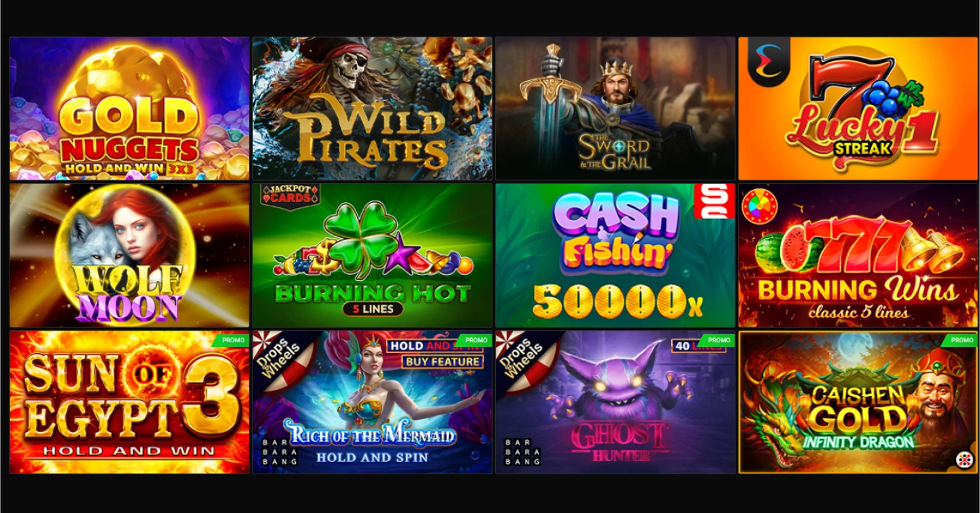The image size is (980, 513).
Task: Open the Cash Fishin' 50000x game
Action: [615, 255]
